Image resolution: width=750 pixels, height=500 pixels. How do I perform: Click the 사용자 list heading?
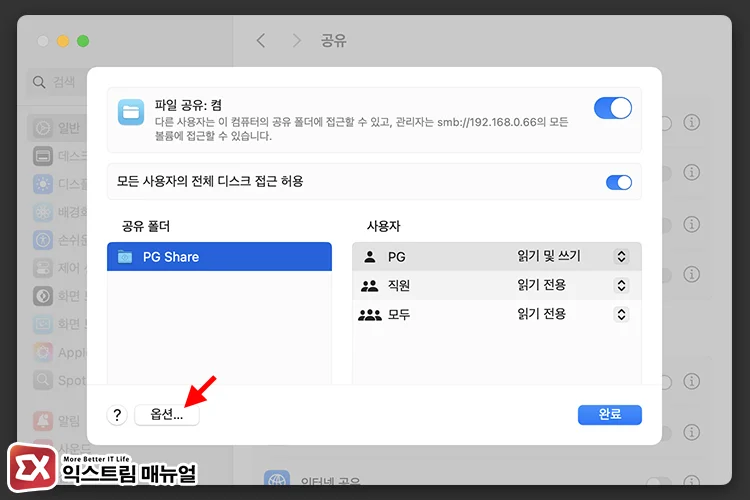384,226
